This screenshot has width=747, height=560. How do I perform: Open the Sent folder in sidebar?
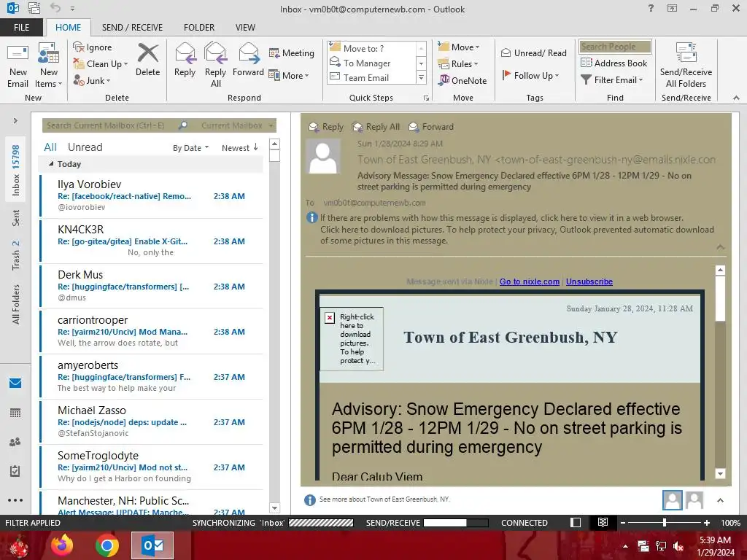(x=16, y=217)
